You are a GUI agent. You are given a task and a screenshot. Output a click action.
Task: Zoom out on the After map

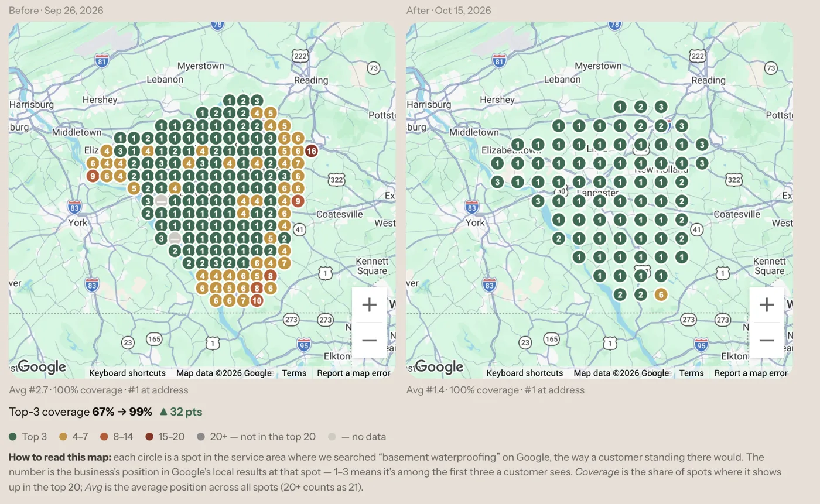point(767,340)
